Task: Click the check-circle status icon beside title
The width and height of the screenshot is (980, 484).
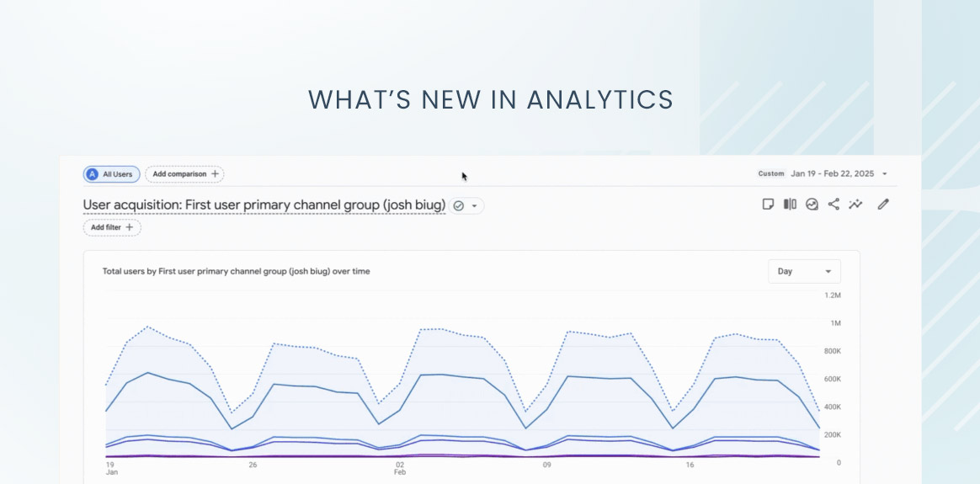Action: tap(459, 205)
